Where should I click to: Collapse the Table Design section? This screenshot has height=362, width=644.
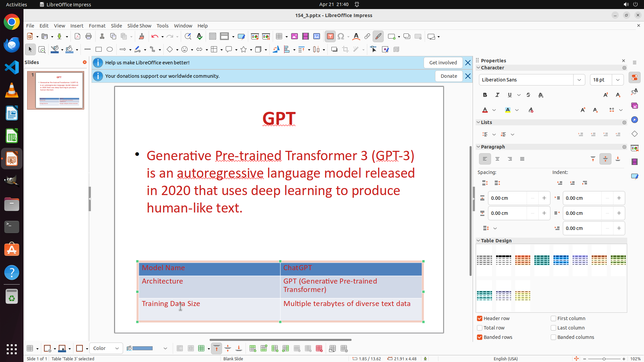tap(478, 241)
